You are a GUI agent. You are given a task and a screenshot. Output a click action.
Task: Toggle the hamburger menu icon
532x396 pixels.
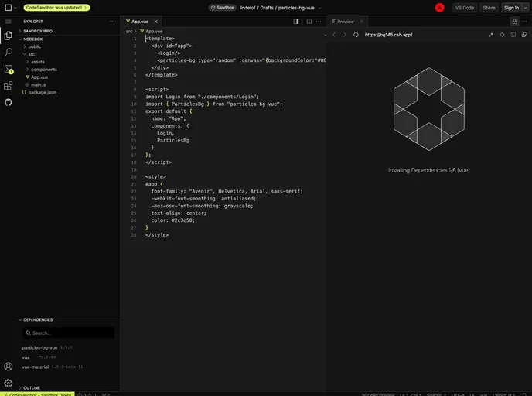point(9,22)
